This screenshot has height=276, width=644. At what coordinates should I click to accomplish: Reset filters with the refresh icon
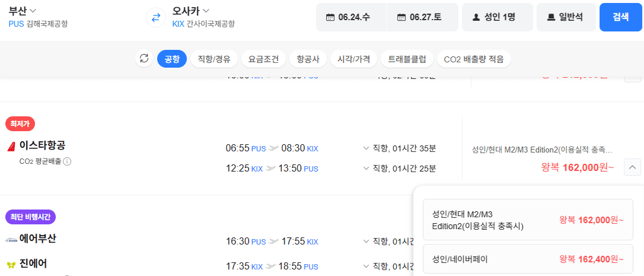point(144,58)
